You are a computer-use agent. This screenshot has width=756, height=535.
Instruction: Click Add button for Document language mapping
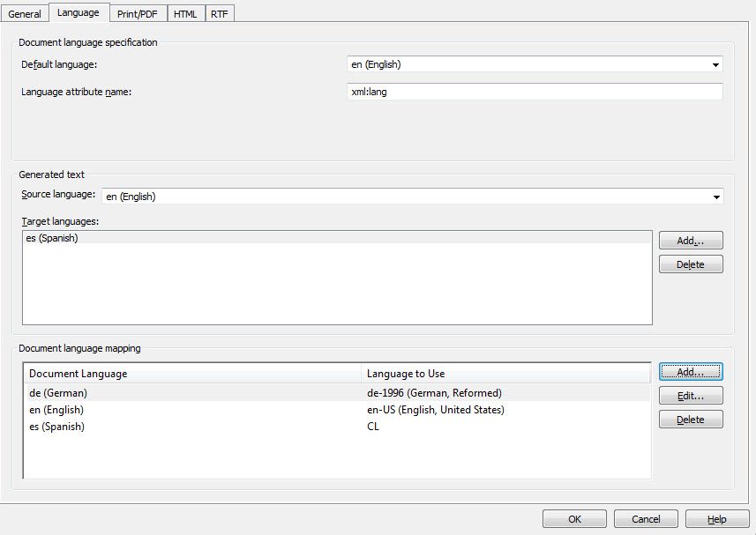(x=691, y=372)
